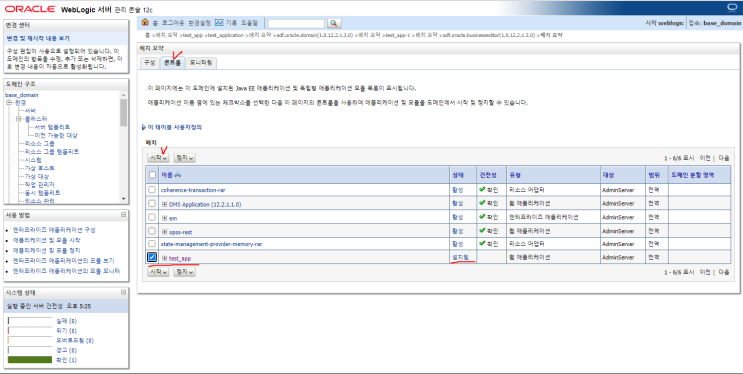The width and height of the screenshot is (743, 374).
Task: Open 도움말 from the toolbar
Action: [249, 23]
